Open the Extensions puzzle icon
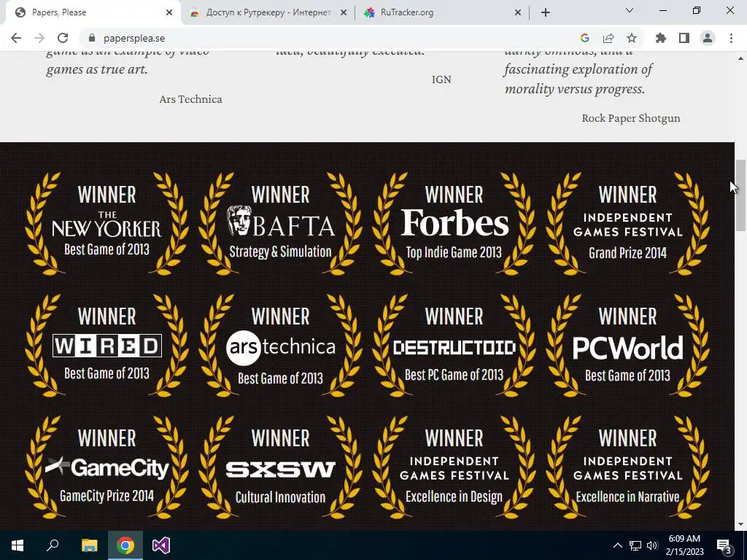Screen dimensions: 747x560 point(661,38)
